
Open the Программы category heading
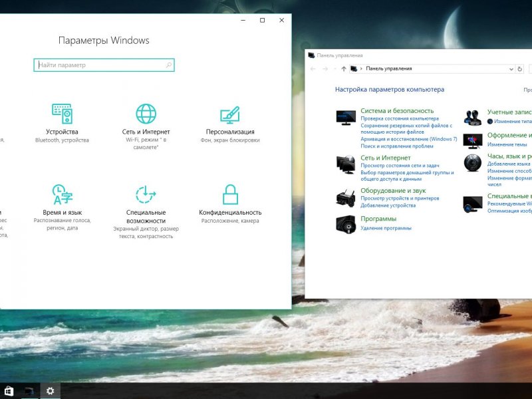(378, 219)
